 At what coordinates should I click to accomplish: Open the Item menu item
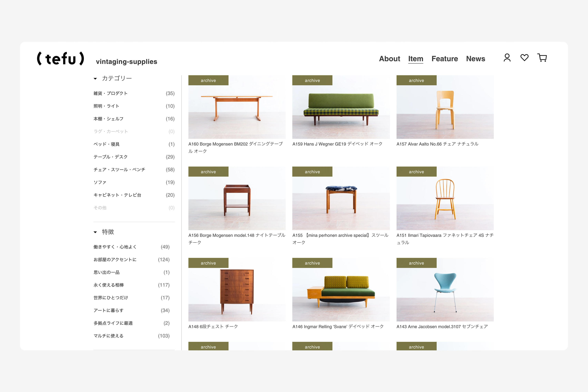(x=416, y=59)
